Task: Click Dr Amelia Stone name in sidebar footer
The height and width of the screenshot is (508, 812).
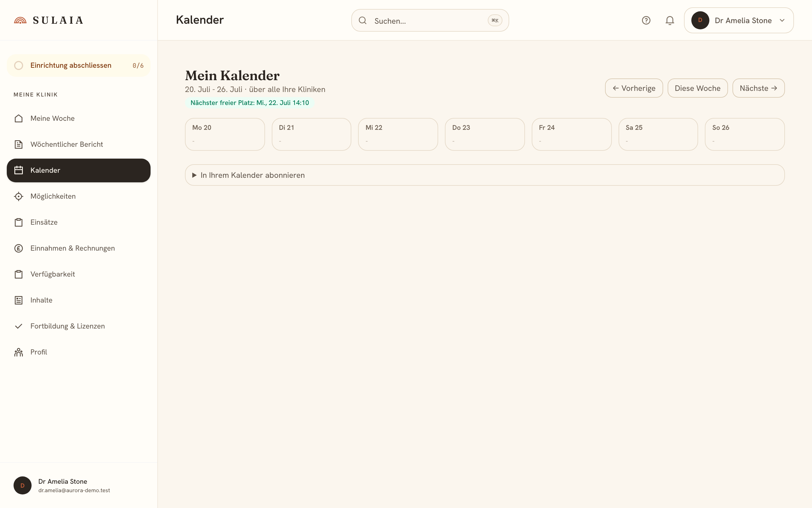Action: coord(63,481)
